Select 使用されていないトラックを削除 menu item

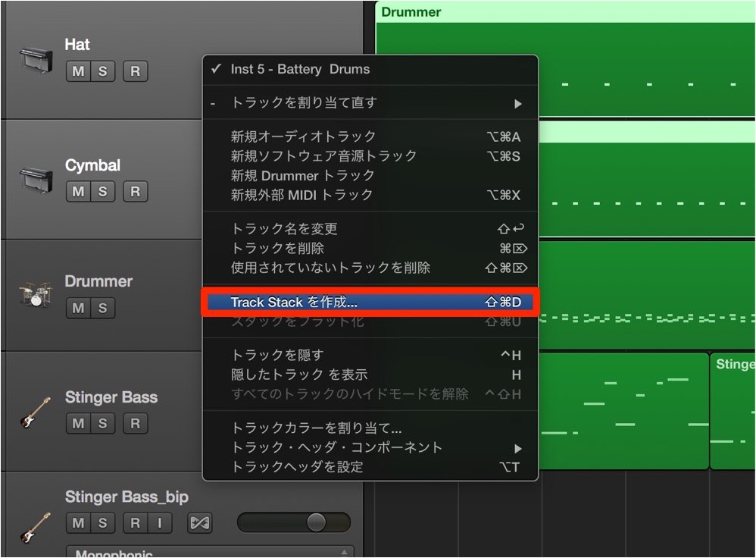tap(370, 268)
